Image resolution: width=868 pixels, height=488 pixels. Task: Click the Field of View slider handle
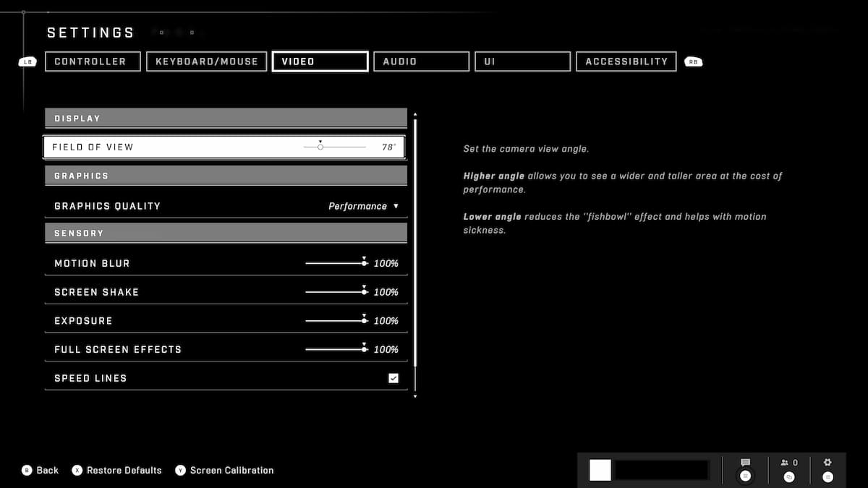pyautogui.click(x=320, y=147)
